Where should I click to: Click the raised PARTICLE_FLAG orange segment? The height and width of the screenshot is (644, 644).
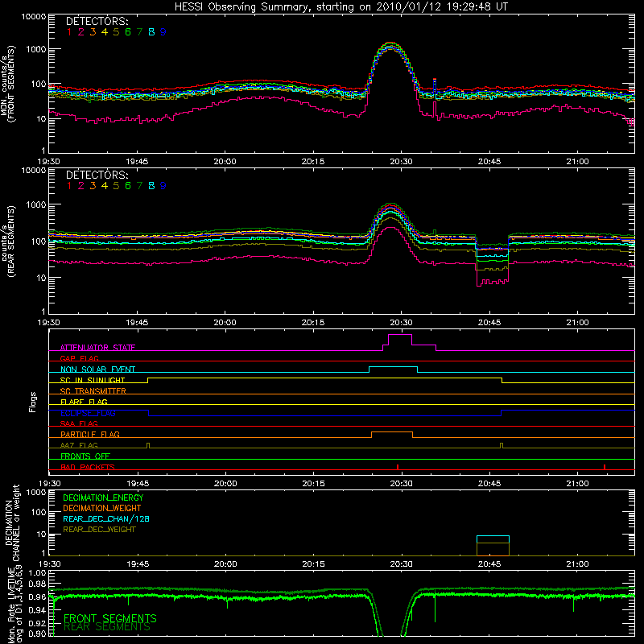point(392,432)
